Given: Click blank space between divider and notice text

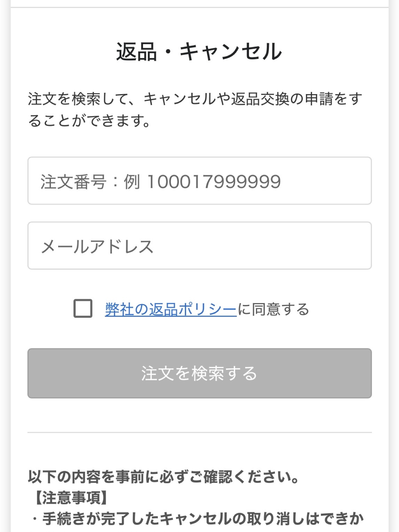Looking at the screenshot, I should [x=199, y=451].
